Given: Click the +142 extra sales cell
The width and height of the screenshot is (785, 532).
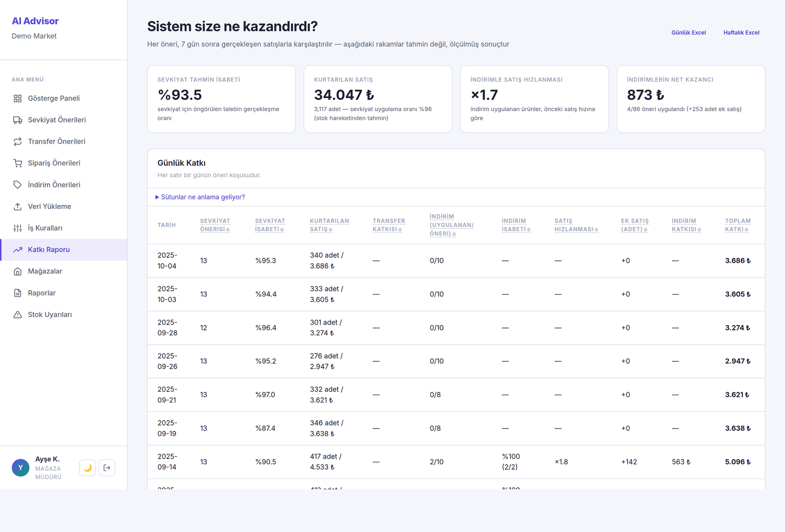Looking at the screenshot, I should click(x=629, y=462).
